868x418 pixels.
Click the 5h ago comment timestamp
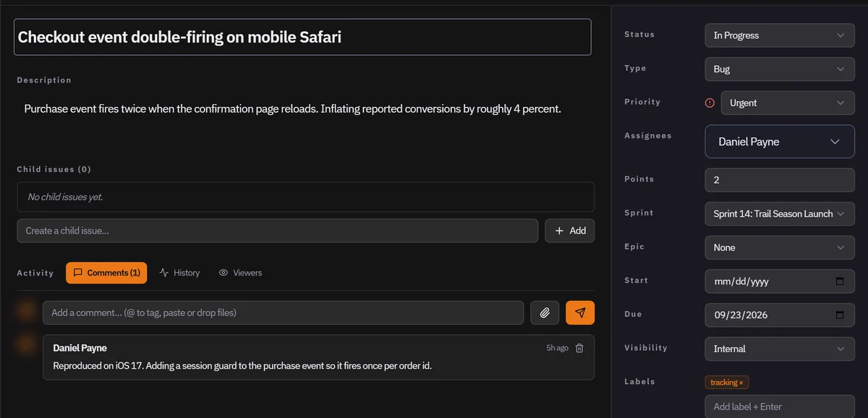(557, 348)
